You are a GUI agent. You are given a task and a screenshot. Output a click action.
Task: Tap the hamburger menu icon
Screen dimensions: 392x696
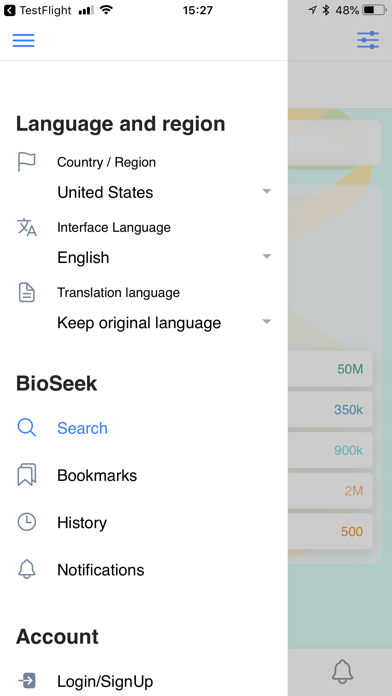24,40
